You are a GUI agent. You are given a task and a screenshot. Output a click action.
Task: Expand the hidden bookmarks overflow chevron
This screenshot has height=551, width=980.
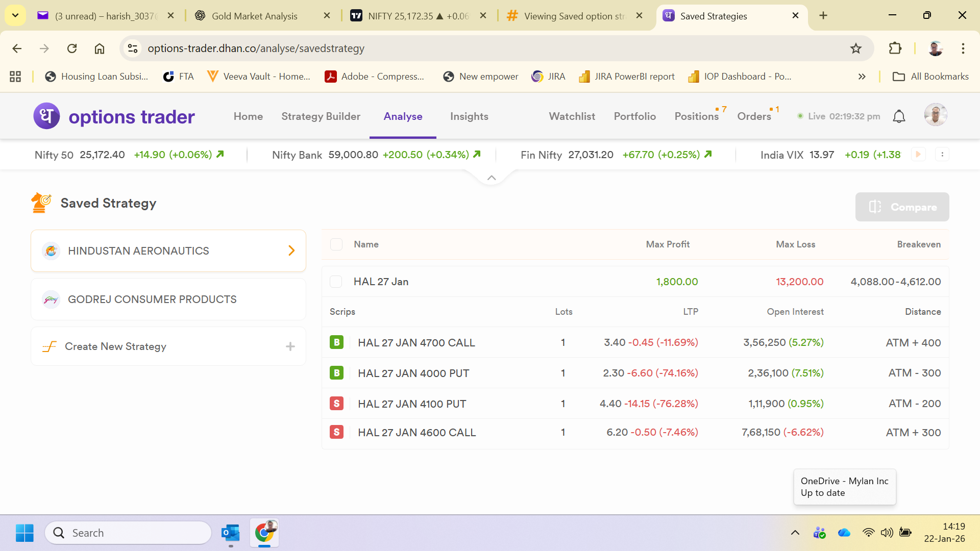(x=862, y=77)
